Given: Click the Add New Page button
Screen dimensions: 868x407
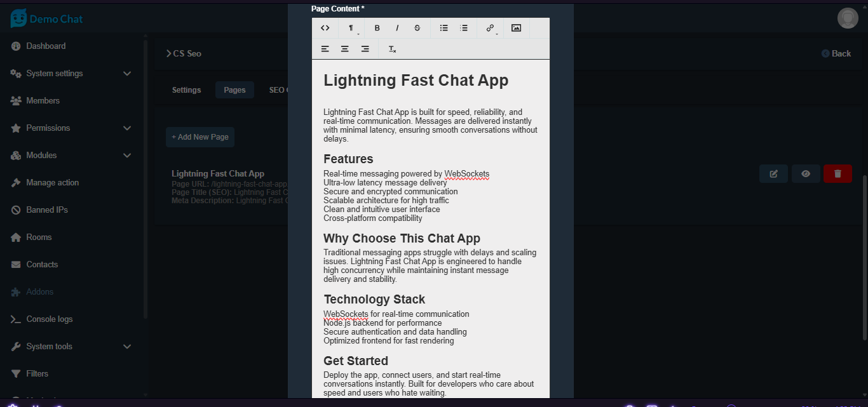Looking at the screenshot, I should [200, 137].
